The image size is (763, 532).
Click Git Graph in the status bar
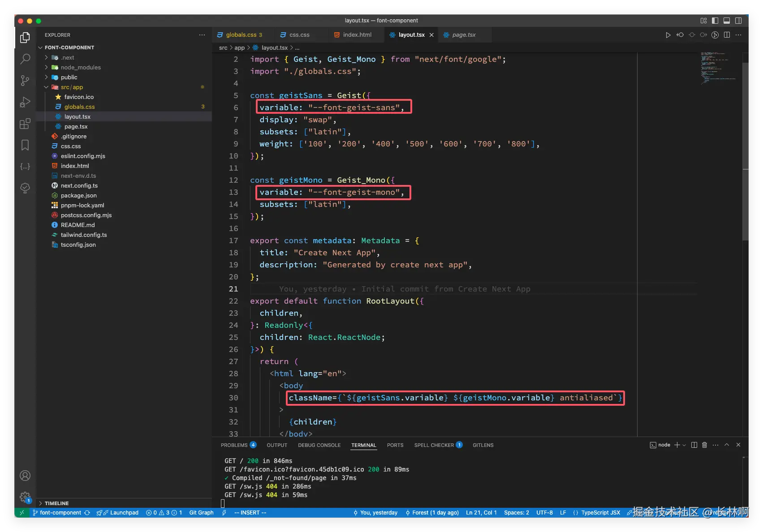coord(201,513)
